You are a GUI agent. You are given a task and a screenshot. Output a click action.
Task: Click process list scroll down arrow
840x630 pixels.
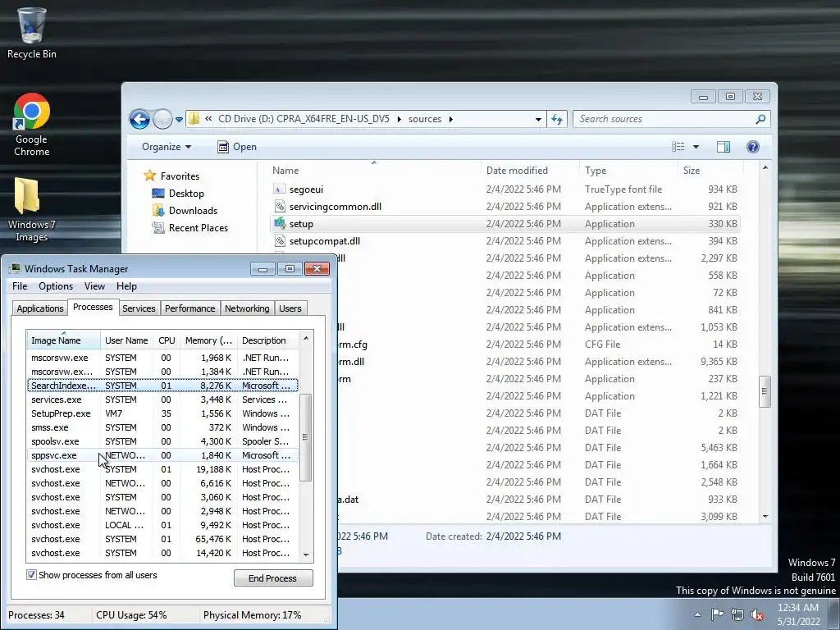click(307, 555)
